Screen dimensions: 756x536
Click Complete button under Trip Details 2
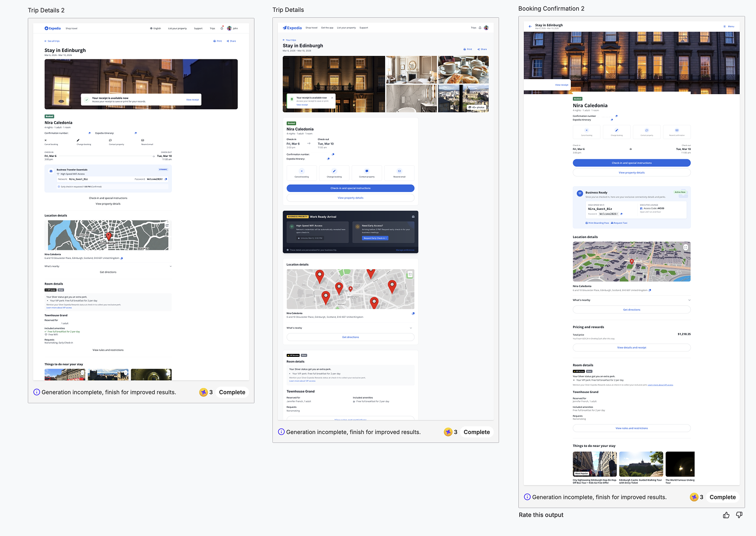point(232,392)
